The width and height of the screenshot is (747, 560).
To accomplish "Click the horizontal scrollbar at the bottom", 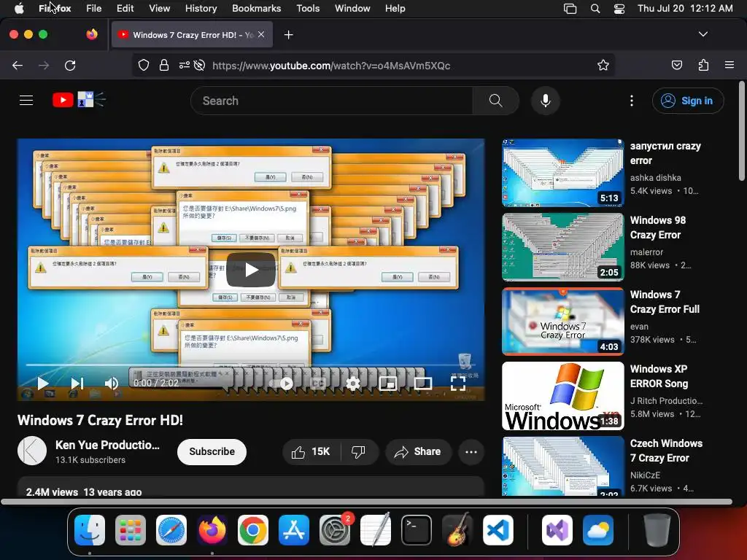I will 366,502.
